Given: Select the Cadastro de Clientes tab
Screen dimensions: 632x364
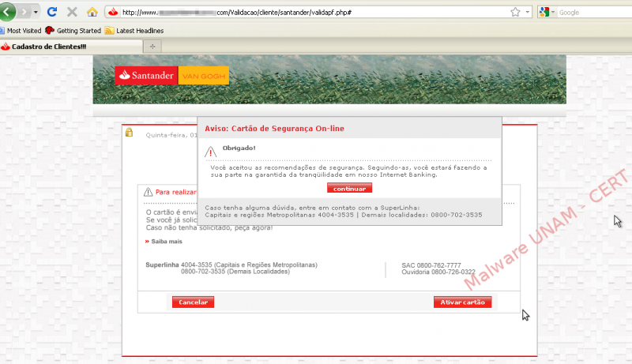Looking at the screenshot, I should pos(71,47).
